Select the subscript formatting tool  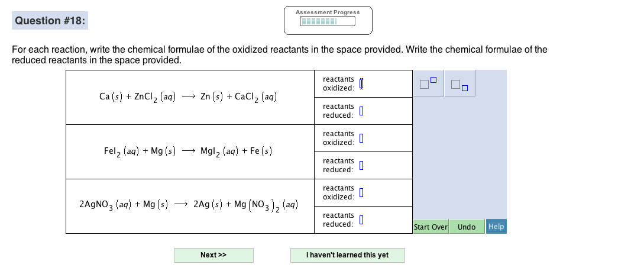click(x=459, y=85)
